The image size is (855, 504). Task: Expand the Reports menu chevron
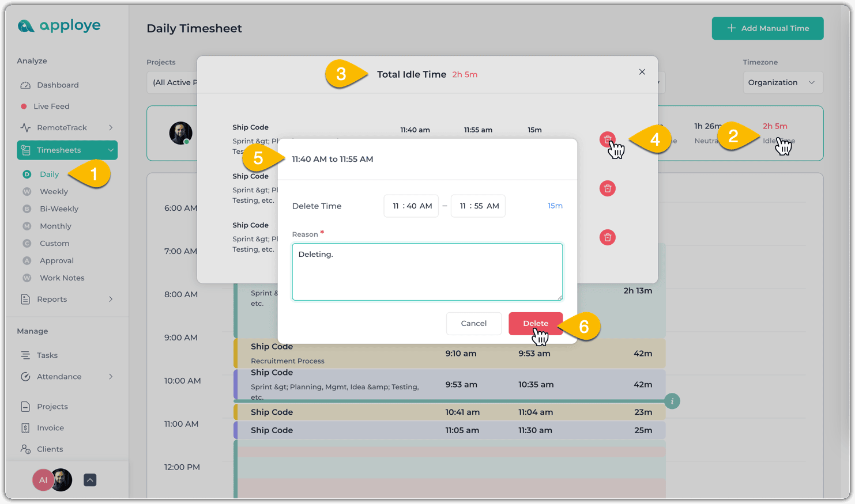(111, 300)
